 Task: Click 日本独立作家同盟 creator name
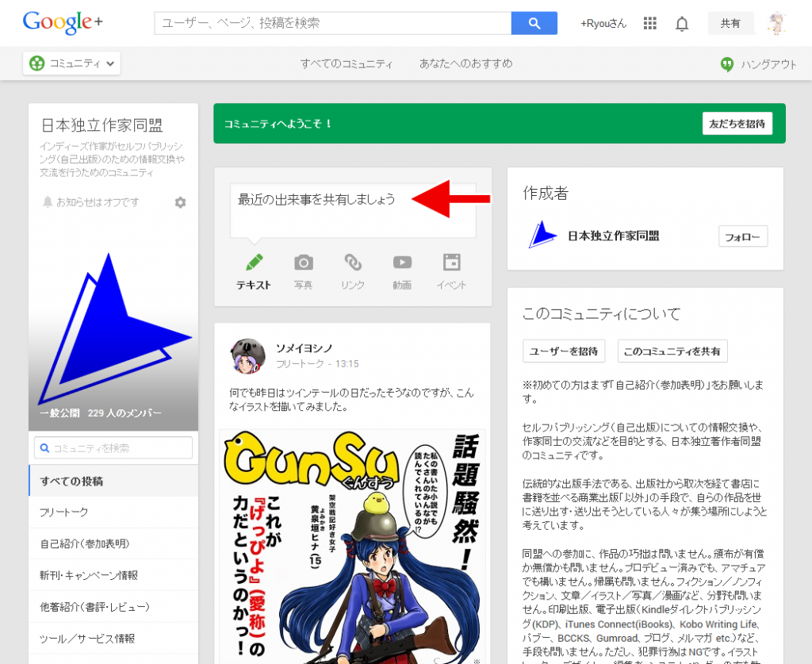tap(613, 236)
